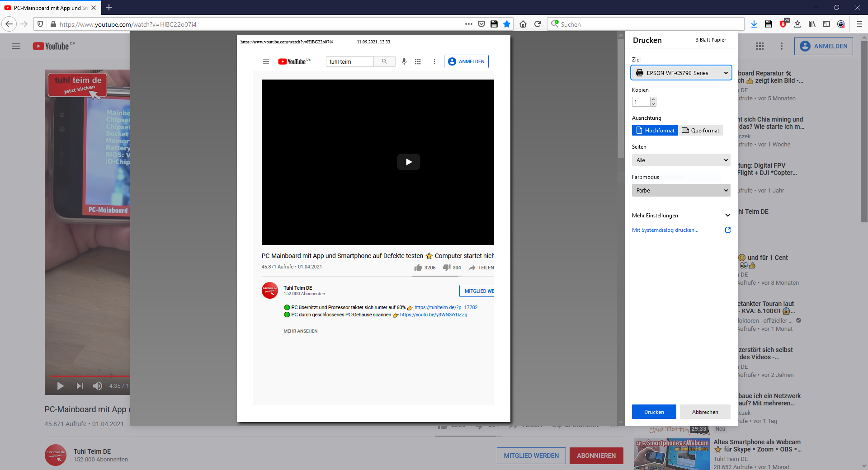
Task: Open a new browser tab
Action: coord(109,8)
